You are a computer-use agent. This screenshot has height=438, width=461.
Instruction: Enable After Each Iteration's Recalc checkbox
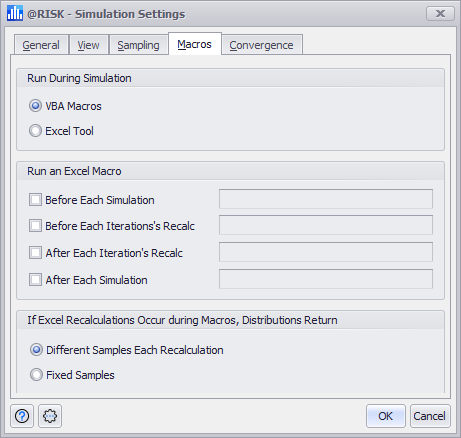pyautogui.click(x=35, y=253)
